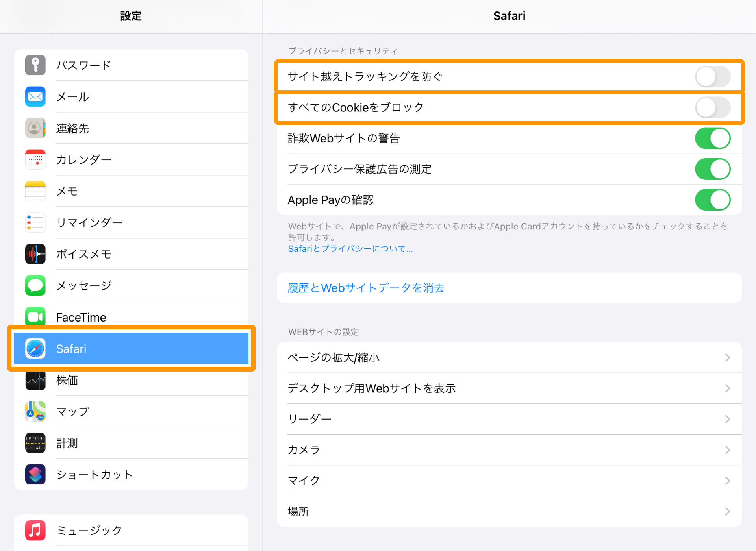
Task: Enable サイト越えトラッキングを防ぐ toggle
Action: [713, 77]
